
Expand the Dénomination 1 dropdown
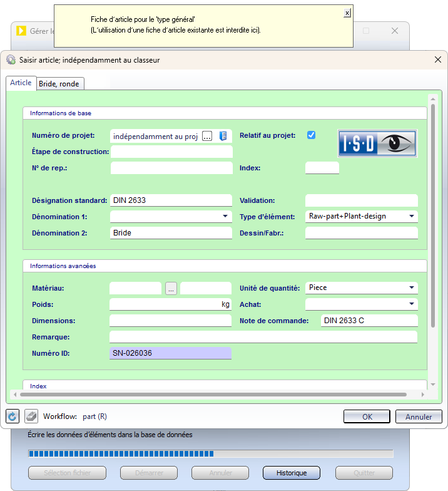[225, 216]
